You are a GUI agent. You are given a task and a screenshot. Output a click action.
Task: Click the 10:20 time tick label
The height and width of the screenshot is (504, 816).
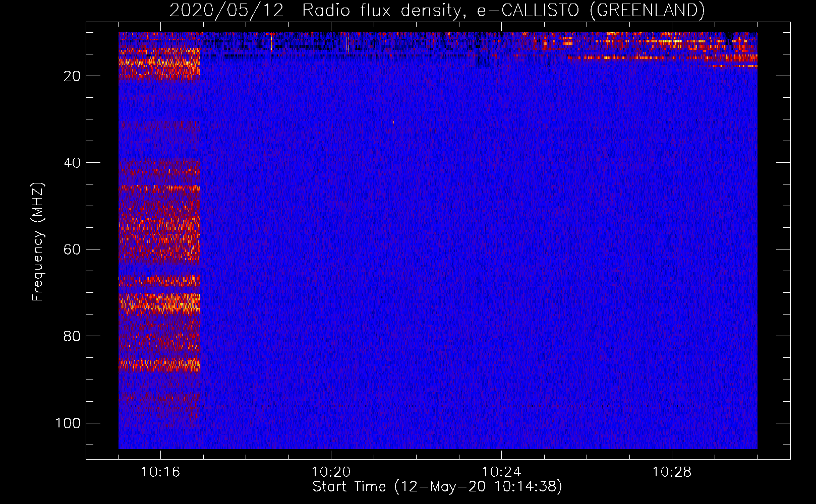click(x=331, y=472)
